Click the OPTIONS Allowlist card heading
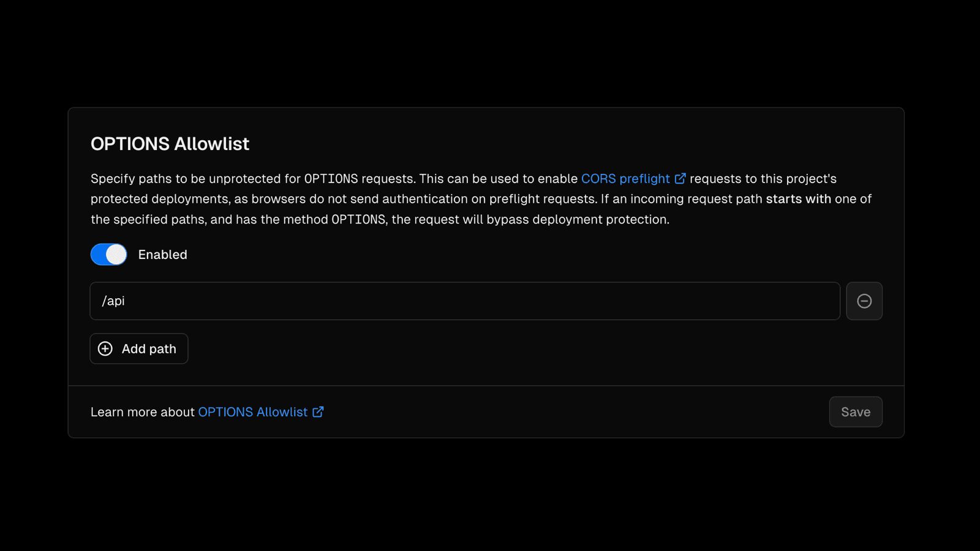The image size is (980, 551). (170, 144)
